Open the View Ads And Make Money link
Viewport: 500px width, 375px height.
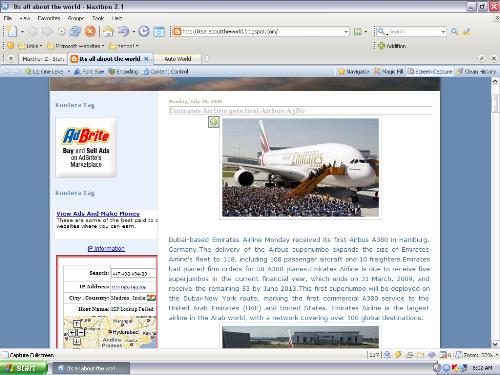(x=98, y=214)
